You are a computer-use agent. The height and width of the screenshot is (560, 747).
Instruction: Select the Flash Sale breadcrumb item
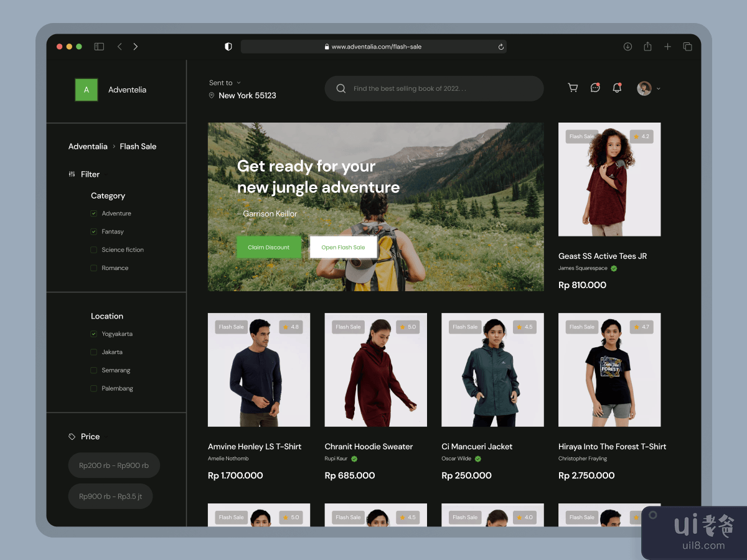pyautogui.click(x=138, y=147)
